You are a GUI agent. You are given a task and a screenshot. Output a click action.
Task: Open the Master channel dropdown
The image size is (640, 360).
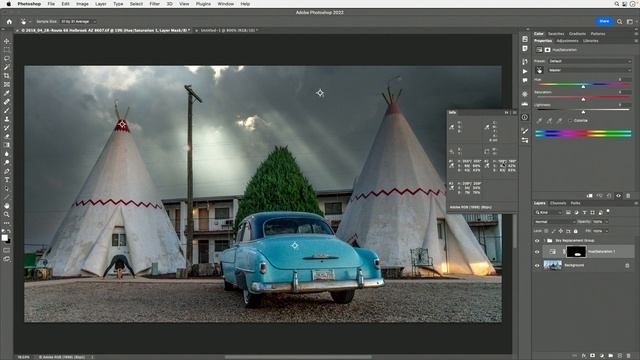pos(590,70)
